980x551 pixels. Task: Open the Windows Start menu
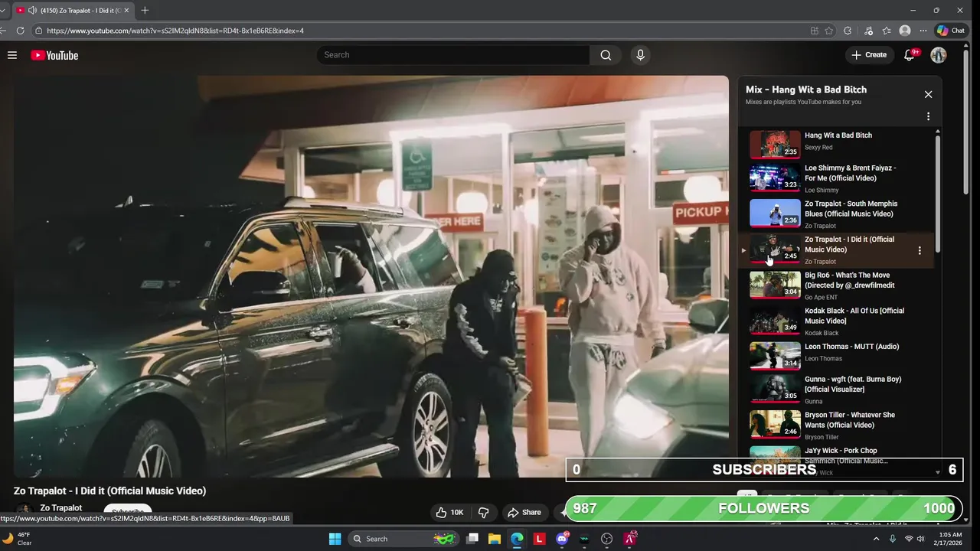coord(335,539)
